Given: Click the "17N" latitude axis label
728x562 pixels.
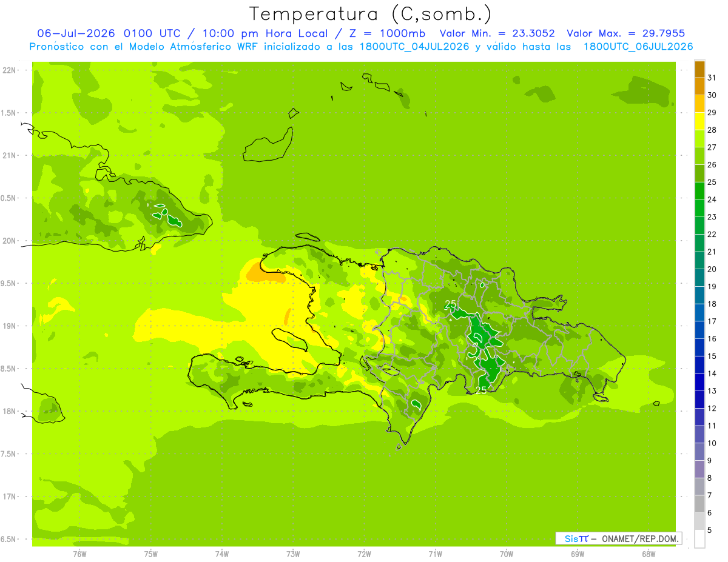Looking at the screenshot, I should point(9,497).
